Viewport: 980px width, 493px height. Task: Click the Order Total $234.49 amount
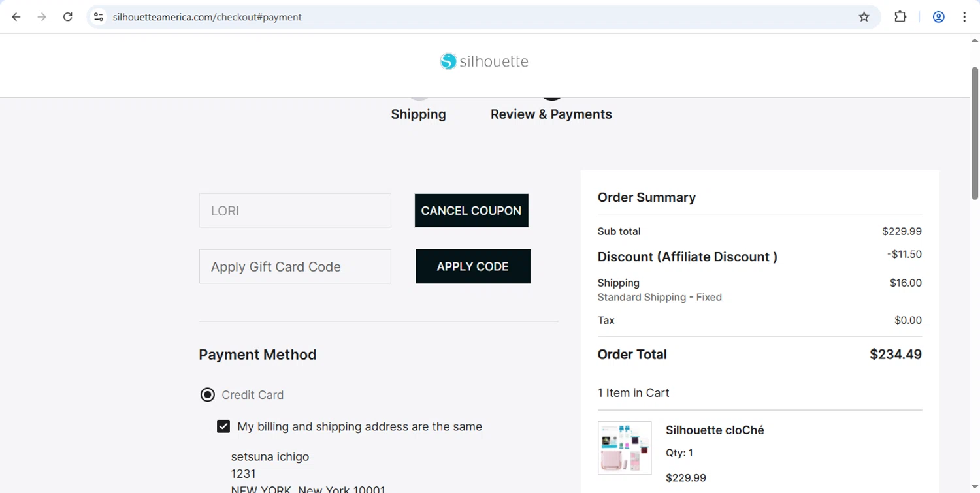tap(895, 355)
